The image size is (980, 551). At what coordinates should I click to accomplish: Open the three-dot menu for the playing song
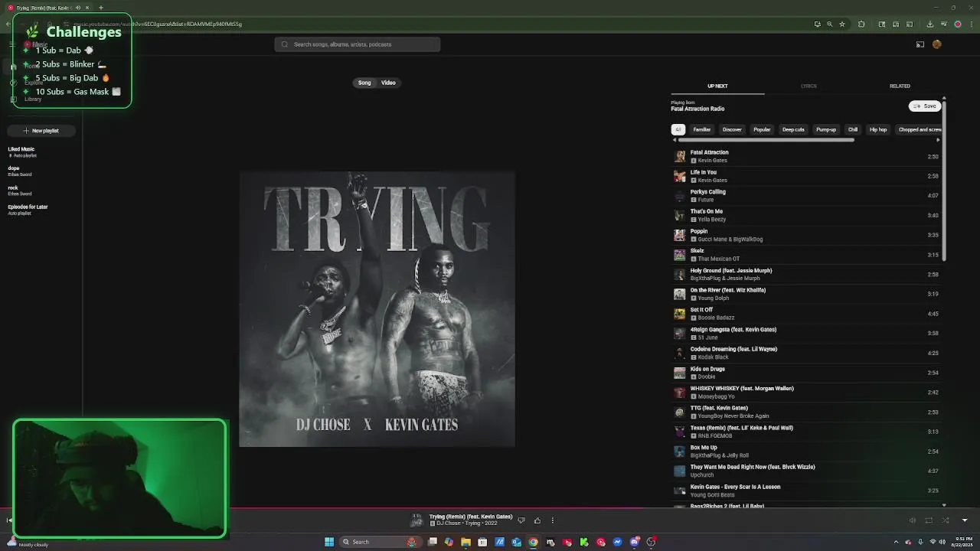[x=553, y=520]
